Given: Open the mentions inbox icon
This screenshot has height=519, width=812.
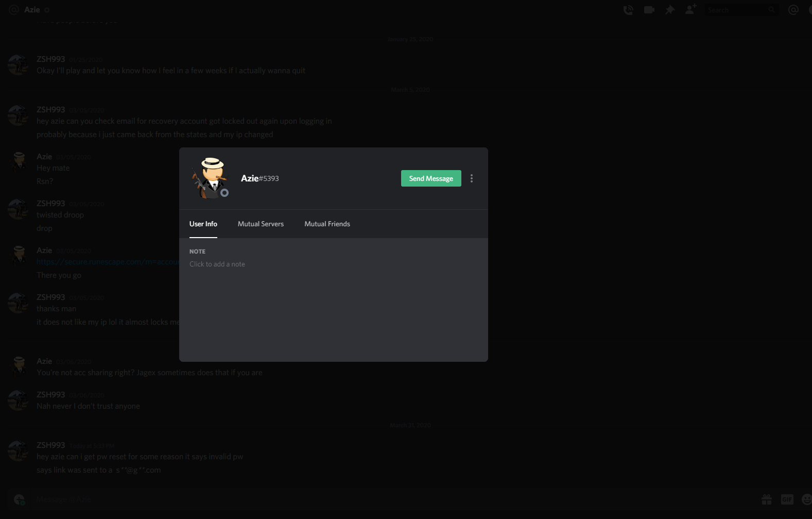Looking at the screenshot, I should (793, 10).
